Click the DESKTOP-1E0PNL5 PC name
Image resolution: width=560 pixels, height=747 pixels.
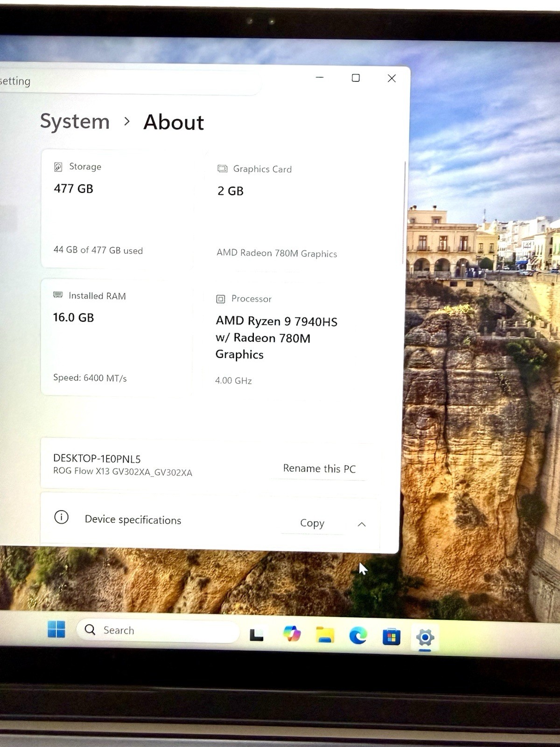[97, 458]
